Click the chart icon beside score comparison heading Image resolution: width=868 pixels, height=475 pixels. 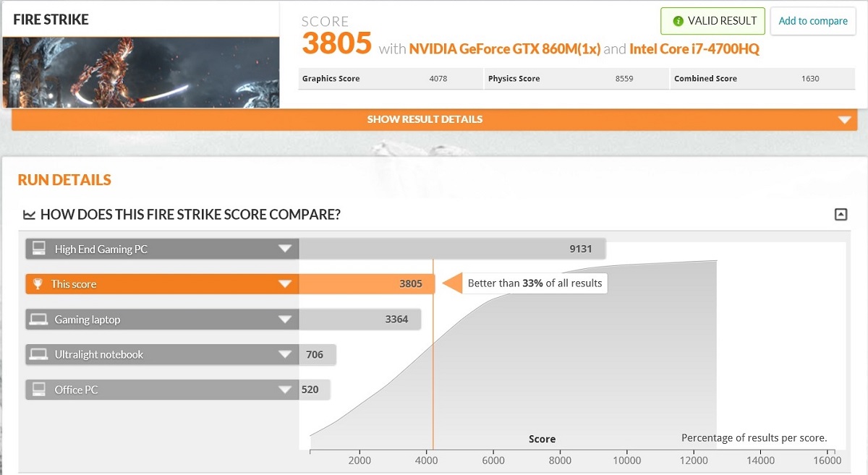(29, 215)
